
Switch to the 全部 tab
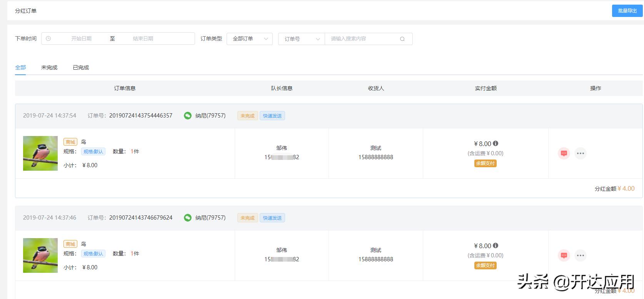(x=20, y=67)
